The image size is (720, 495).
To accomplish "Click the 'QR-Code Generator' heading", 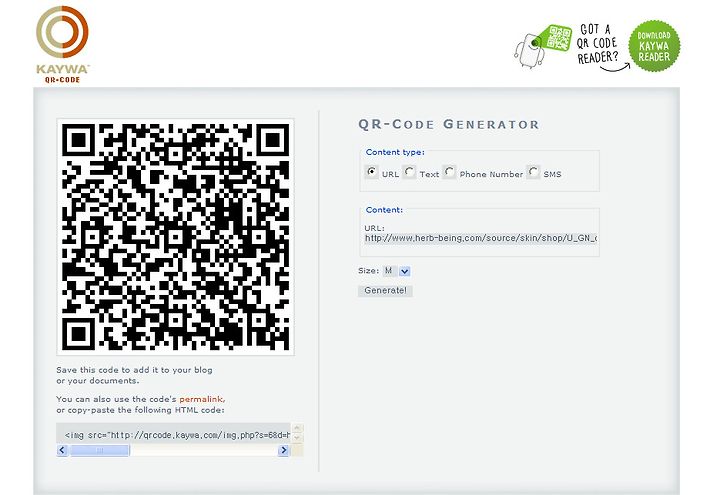I will coord(449,124).
